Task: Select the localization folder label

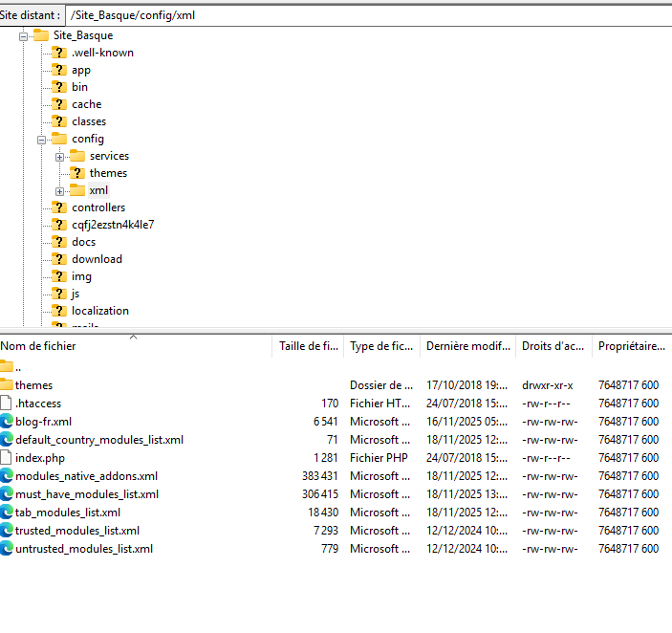Action: tap(100, 311)
